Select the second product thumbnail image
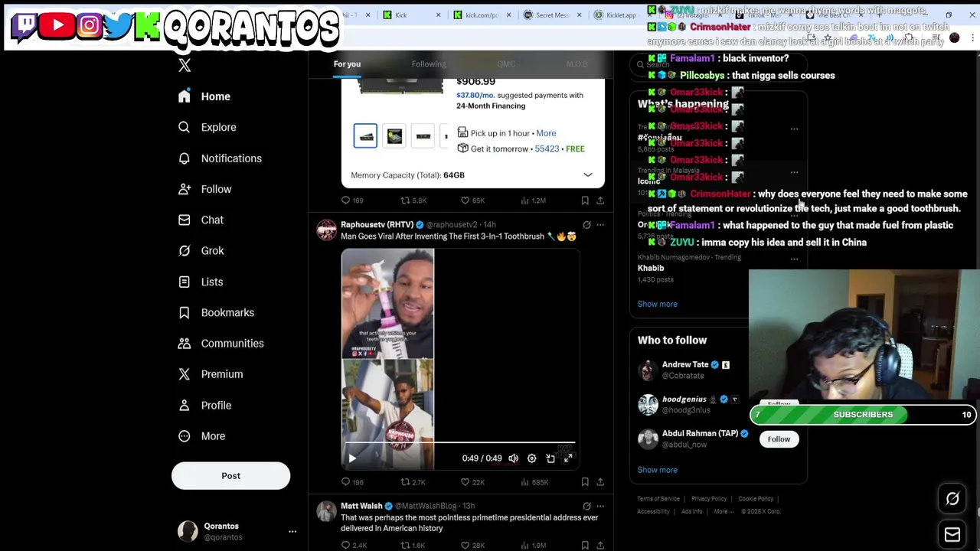This screenshot has width=980, height=551. click(394, 135)
